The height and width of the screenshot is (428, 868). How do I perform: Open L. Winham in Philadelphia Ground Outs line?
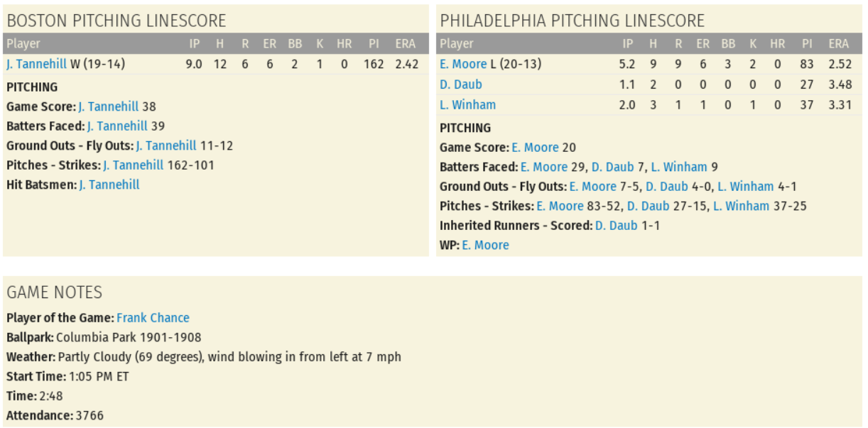745,187
